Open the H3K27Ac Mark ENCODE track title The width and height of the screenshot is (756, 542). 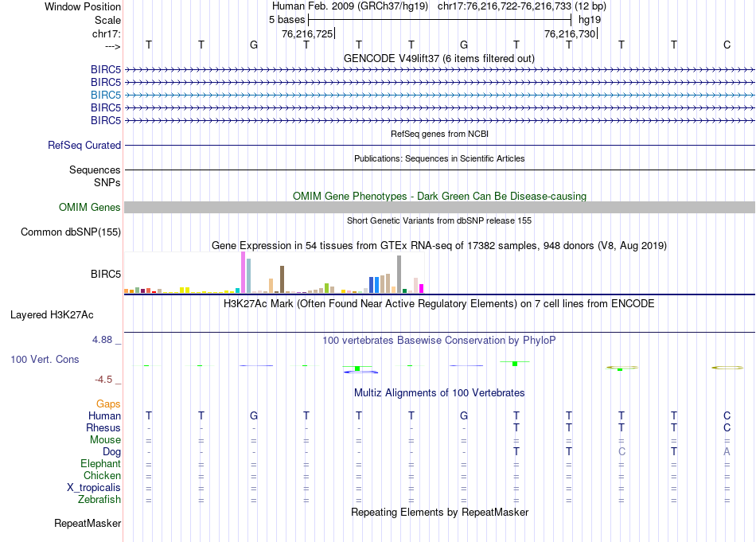point(438,304)
